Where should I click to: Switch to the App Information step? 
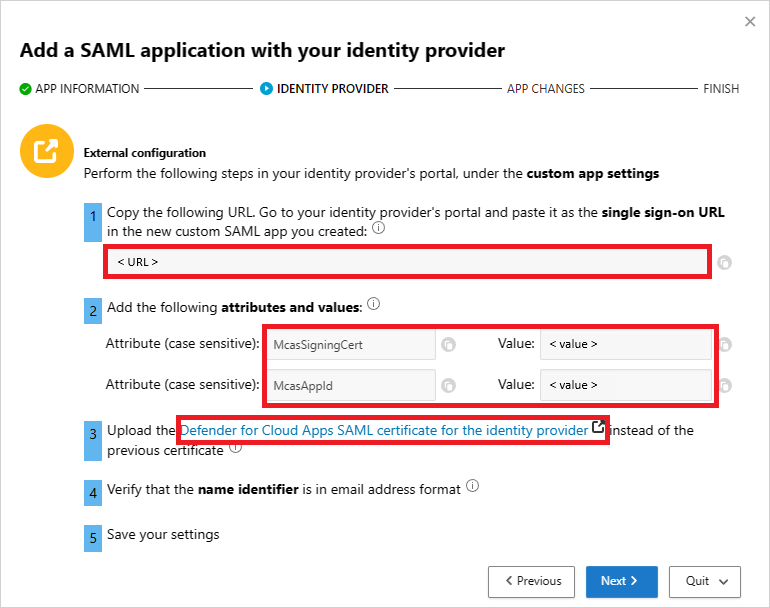(80, 89)
